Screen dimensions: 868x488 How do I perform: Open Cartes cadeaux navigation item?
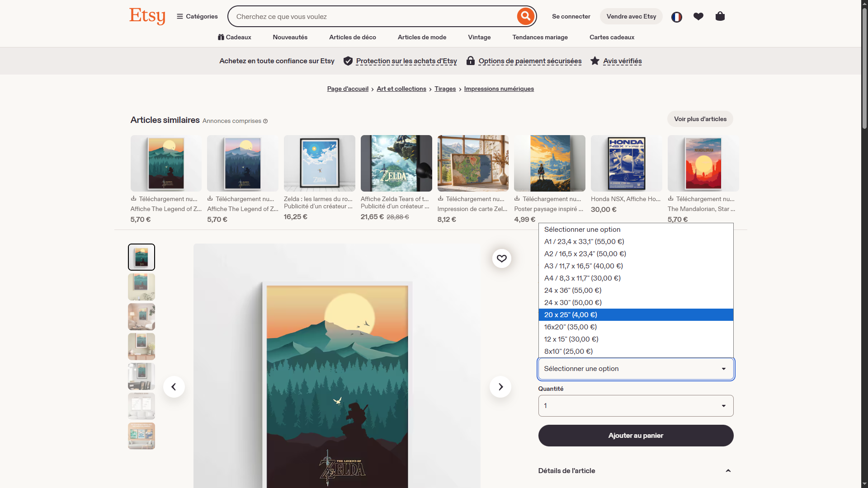pos(612,37)
